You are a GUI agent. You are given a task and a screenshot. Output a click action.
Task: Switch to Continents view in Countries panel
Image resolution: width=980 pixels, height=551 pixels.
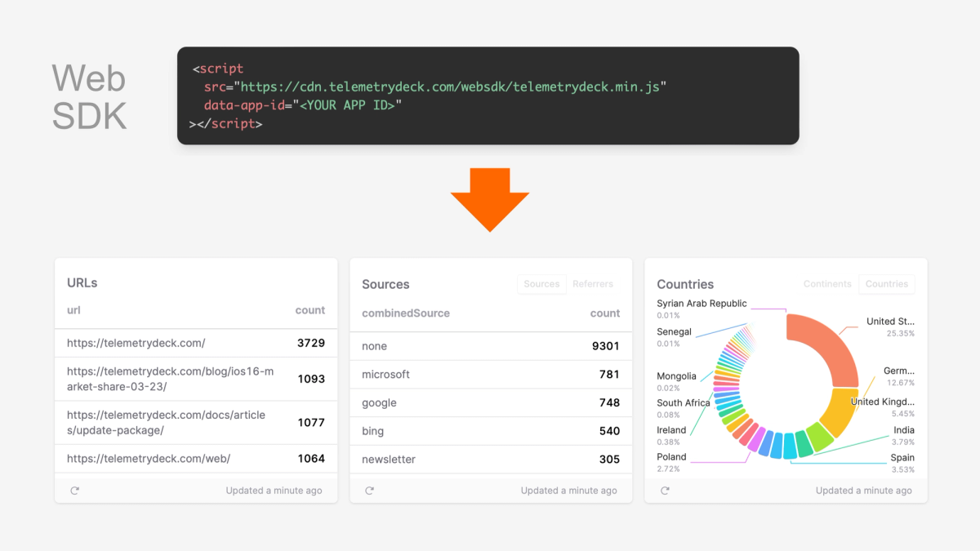click(827, 284)
